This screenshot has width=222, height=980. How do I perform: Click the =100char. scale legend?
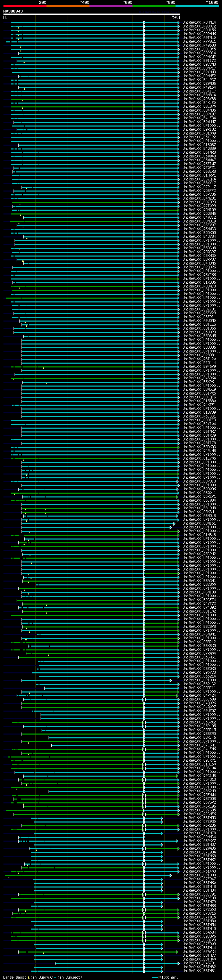(165, 977)
